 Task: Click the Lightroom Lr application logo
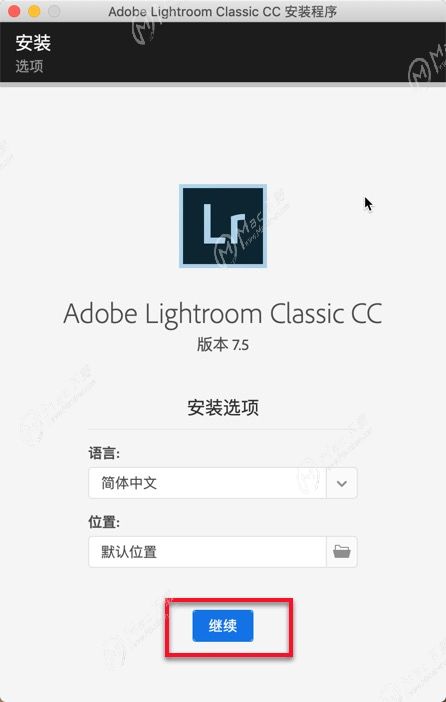223,226
